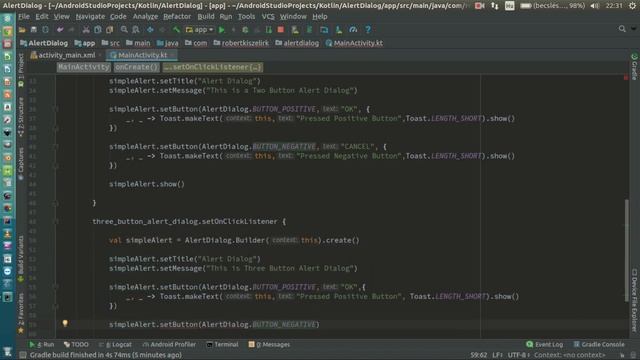Toggle the Captures tool window stripe
The image size is (640, 360).
[x=21, y=163]
